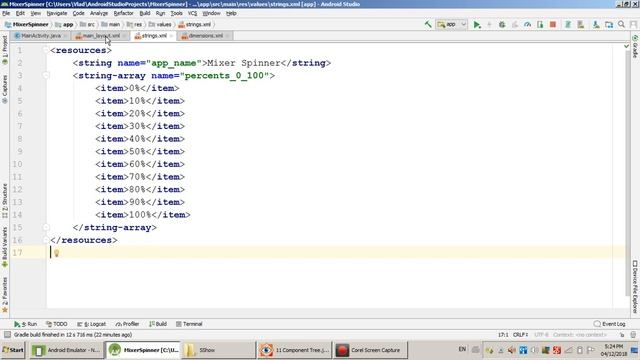Image resolution: width=640 pixels, height=360 pixels.
Task: Open the Favorites side panel
Action: pyautogui.click(x=4, y=295)
